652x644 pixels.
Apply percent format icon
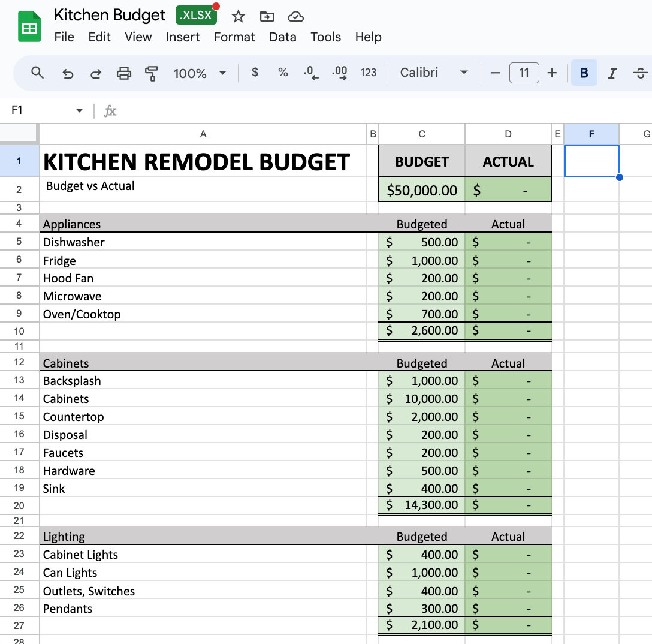click(x=282, y=73)
